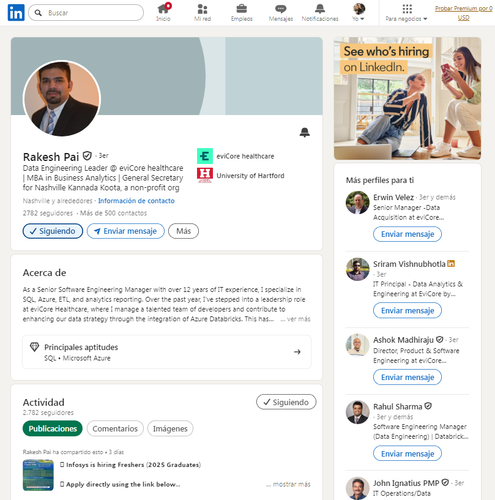
Task: Open Rakesh Pai's profile photo
Action: coord(62,98)
